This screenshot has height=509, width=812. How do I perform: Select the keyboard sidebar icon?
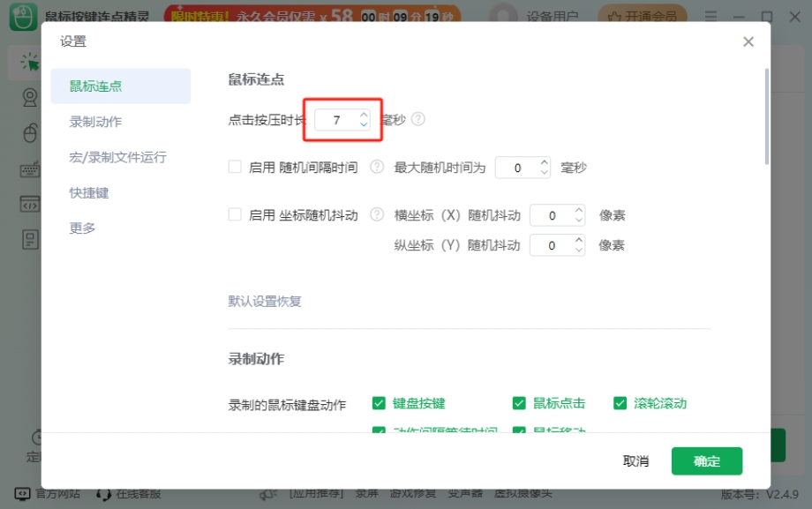[29, 168]
